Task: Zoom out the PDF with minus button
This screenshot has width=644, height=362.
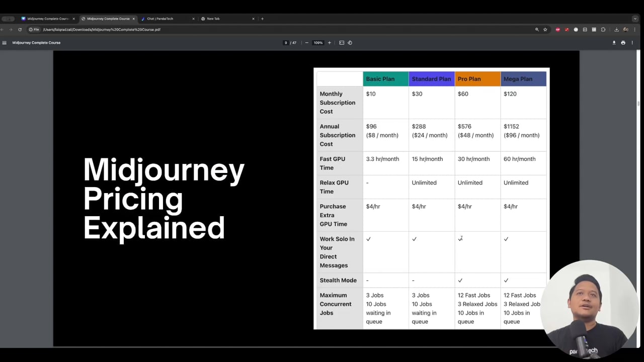Action: [x=306, y=43]
